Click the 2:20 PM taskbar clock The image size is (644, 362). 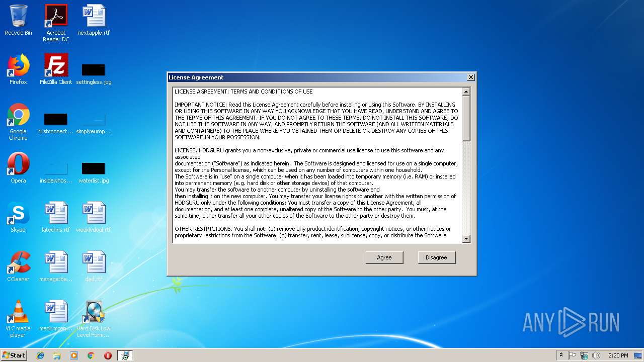(x=618, y=355)
